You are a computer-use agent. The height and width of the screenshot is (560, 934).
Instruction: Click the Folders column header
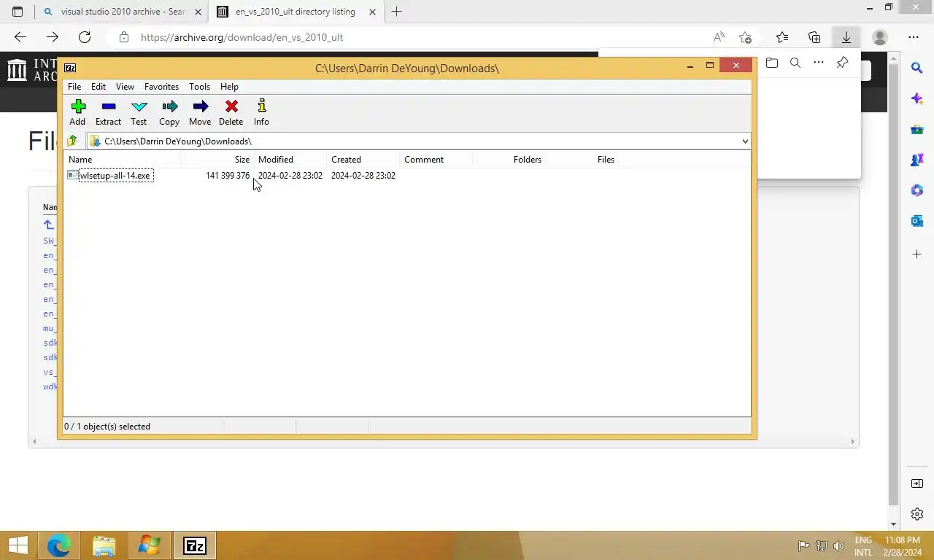(x=509, y=159)
